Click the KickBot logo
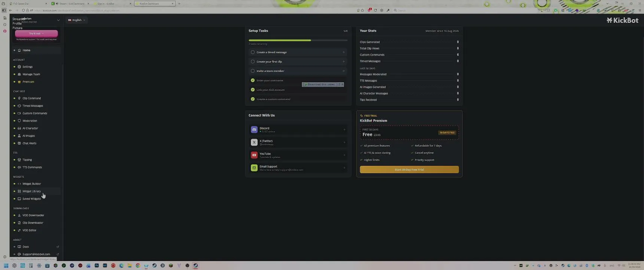Screen dimensions: 644x270 pos(622,20)
